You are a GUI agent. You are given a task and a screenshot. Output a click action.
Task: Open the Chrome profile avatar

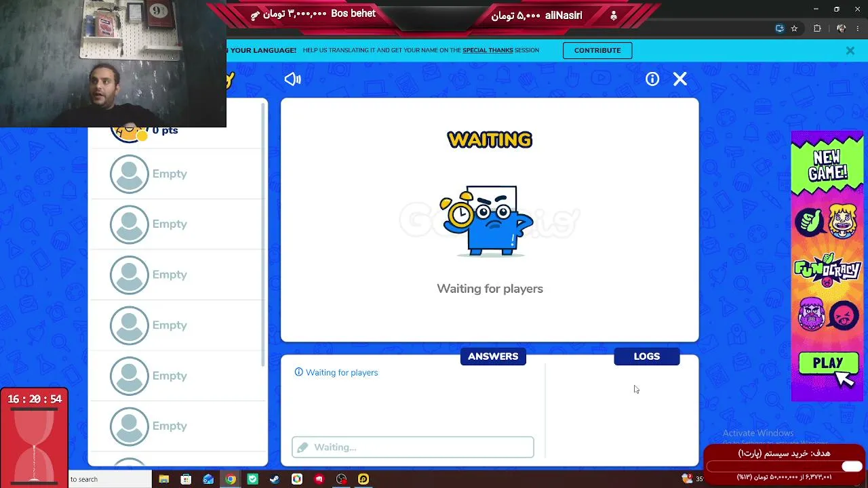click(x=841, y=28)
